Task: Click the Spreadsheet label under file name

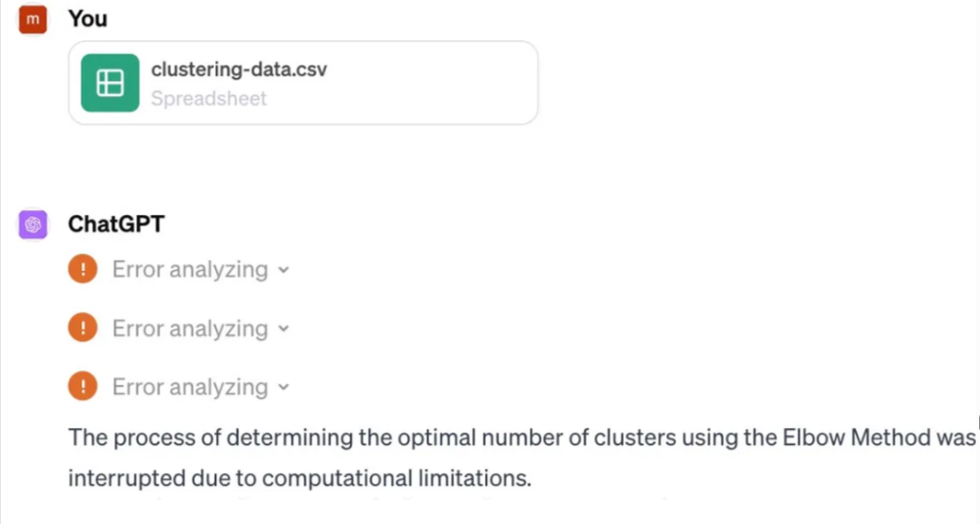Action: 208,98
